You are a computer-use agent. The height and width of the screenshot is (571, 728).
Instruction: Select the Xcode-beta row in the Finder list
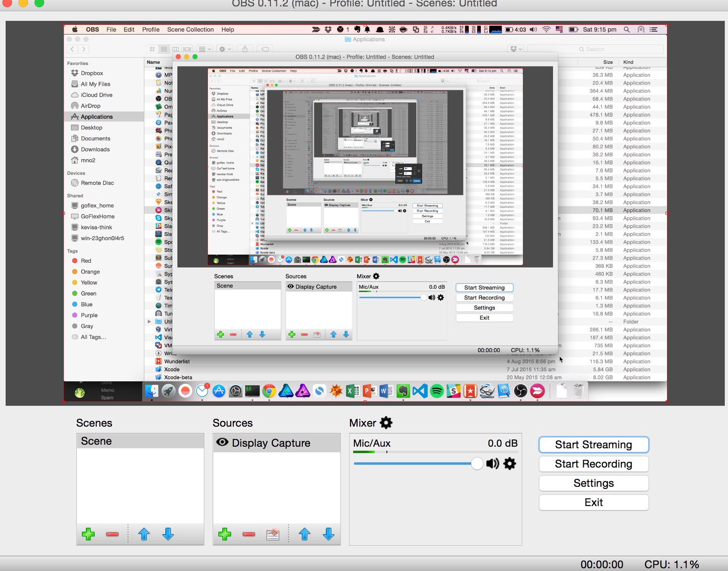(x=405, y=377)
